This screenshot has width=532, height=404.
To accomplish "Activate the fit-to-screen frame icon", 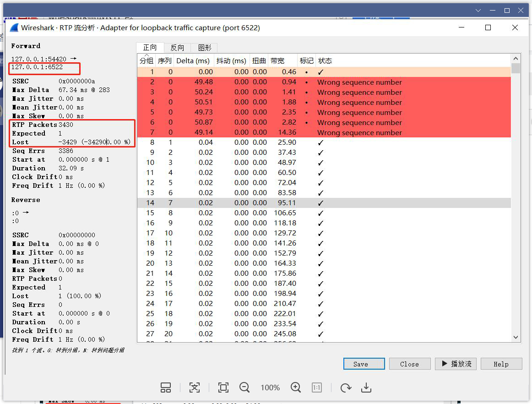I will point(223,387).
